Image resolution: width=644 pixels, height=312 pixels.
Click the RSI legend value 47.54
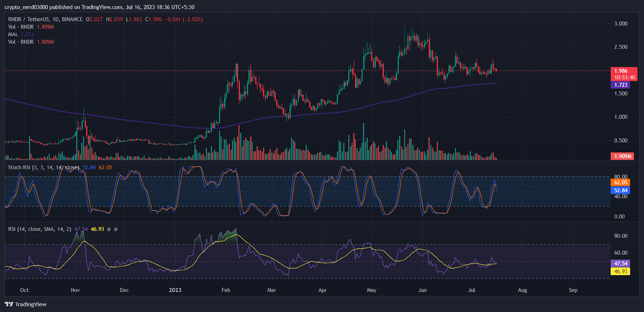[x=81, y=229]
